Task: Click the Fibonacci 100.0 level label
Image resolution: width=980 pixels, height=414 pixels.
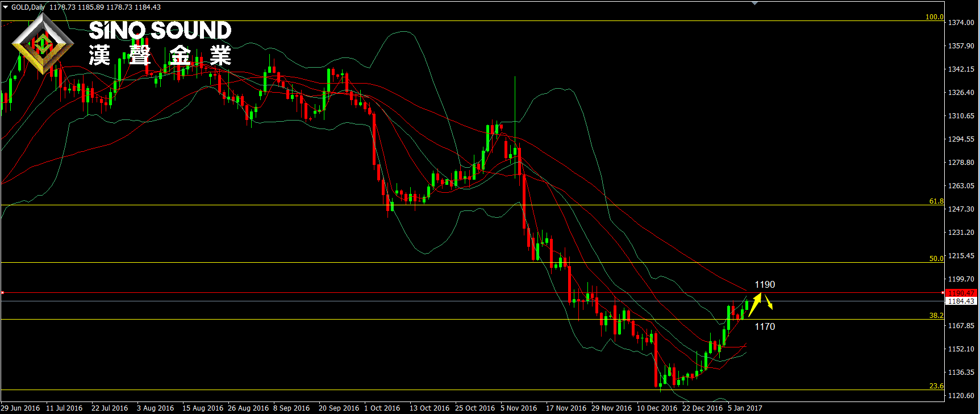Action: click(x=935, y=17)
